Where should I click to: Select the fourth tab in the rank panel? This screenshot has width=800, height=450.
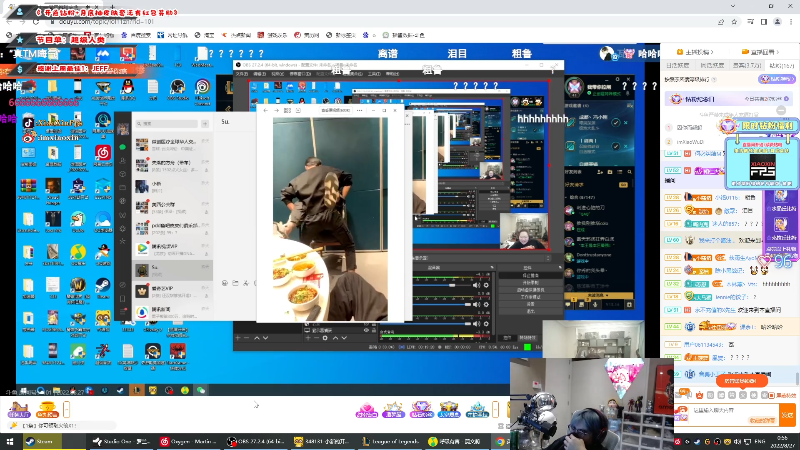coord(781,65)
